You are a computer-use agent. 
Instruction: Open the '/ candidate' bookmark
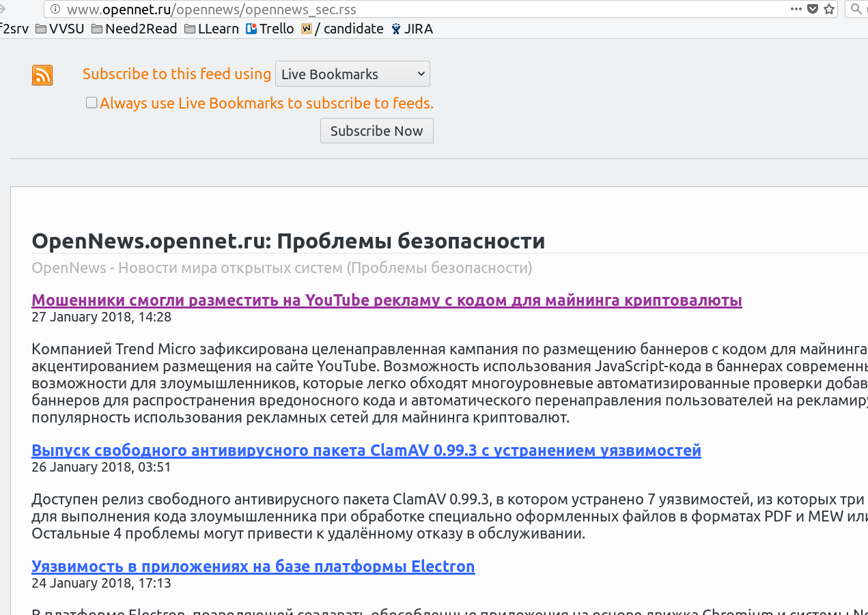[x=342, y=29]
